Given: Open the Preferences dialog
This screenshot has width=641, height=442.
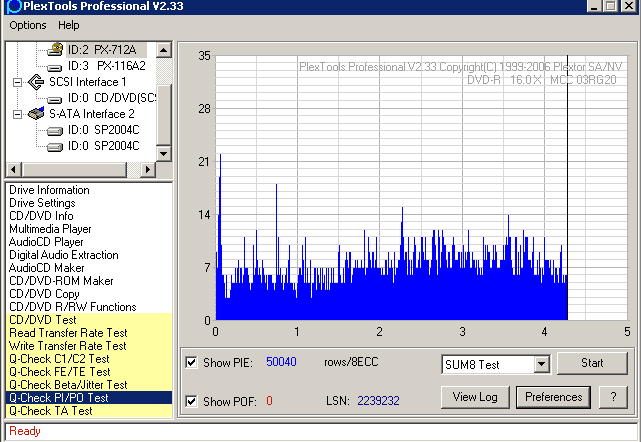Looking at the screenshot, I should 554,397.
